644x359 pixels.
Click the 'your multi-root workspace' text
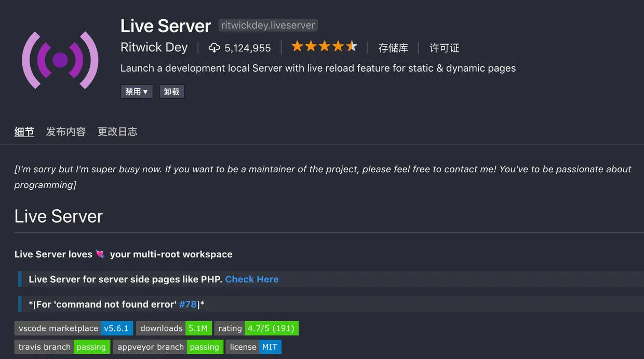[x=171, y=254]
